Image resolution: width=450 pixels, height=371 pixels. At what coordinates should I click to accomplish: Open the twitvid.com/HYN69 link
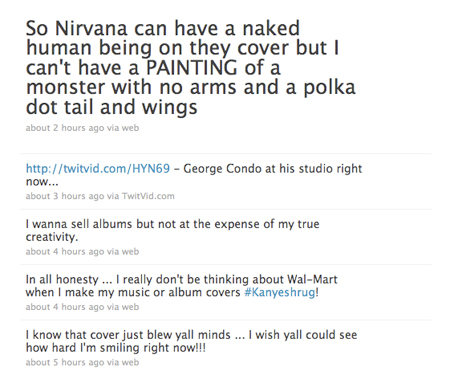[98, 168]
